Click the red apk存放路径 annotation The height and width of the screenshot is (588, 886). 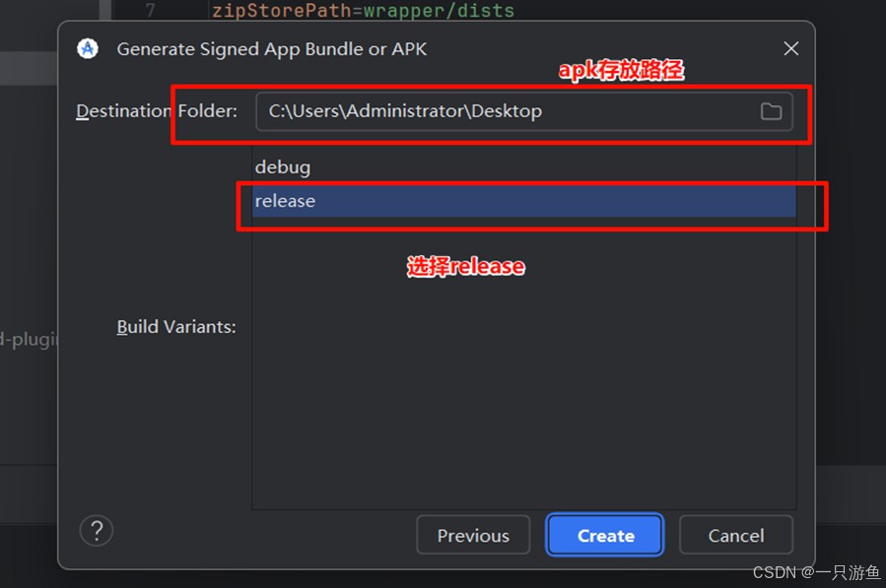click(x=621, y=71)
